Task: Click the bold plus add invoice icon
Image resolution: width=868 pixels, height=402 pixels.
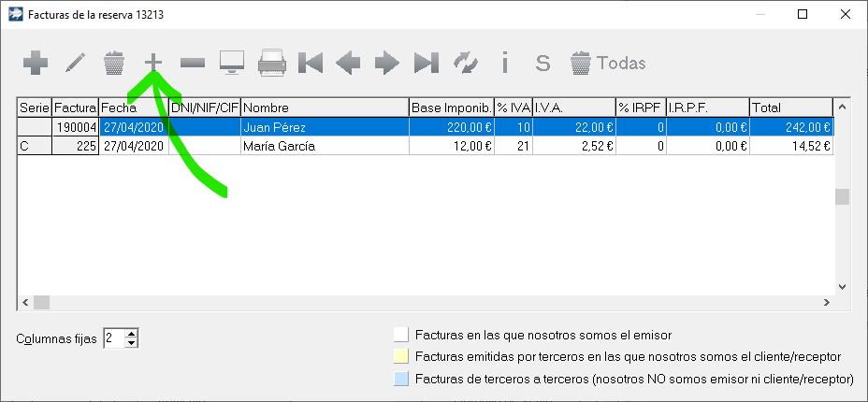Action: coord(36,63)
